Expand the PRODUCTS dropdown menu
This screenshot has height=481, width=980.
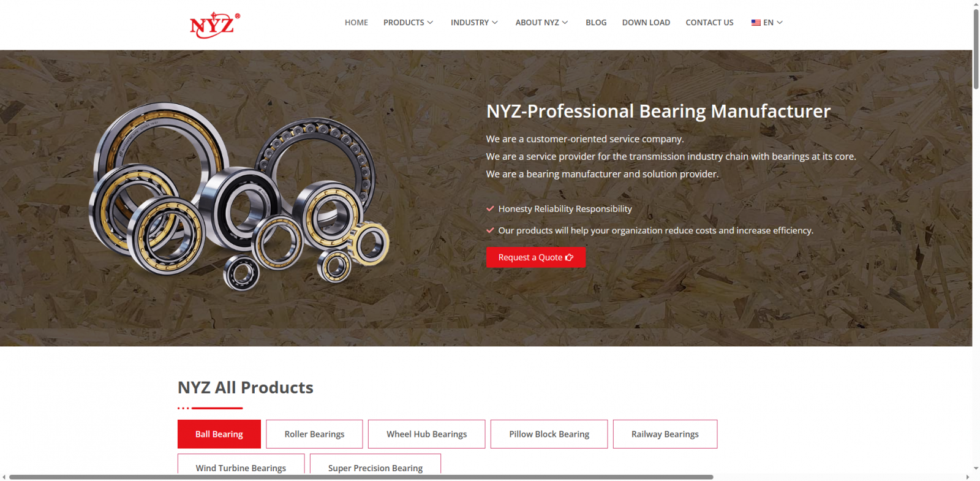coord(409,23)
